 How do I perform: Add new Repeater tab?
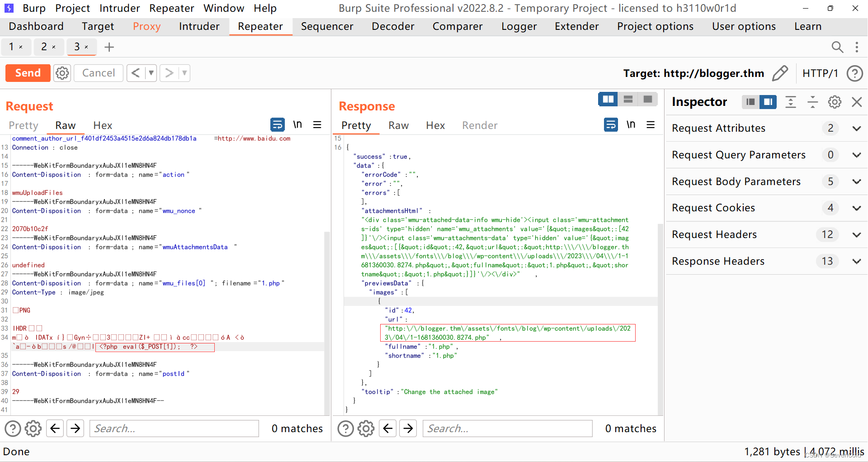[x=109, y=47]
